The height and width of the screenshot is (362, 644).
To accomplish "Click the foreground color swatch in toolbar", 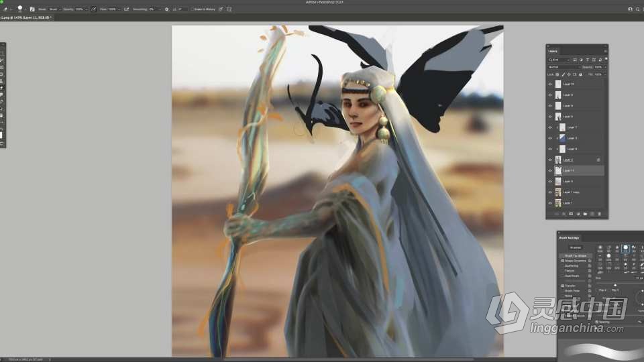I will [x=1, y=135].
